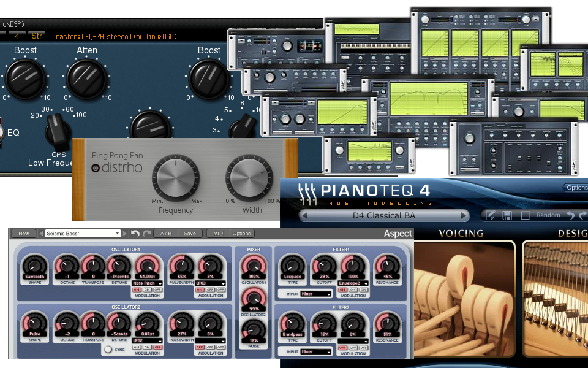Click the Pianoteq tuning-forks logo
The height and width of the screenshot is (368, 588).
click(x=307, y=194)
